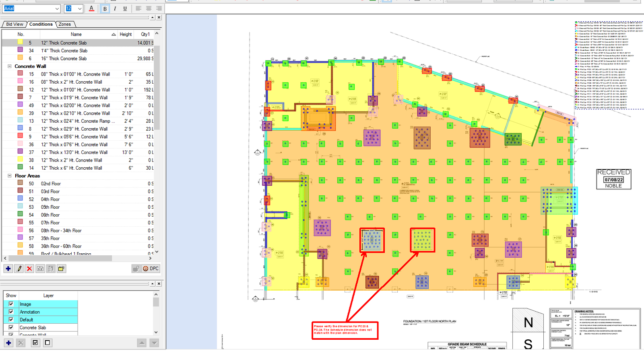Open the font size dropdown
Viewport: 644px width, 351px height.
point(80,8)
